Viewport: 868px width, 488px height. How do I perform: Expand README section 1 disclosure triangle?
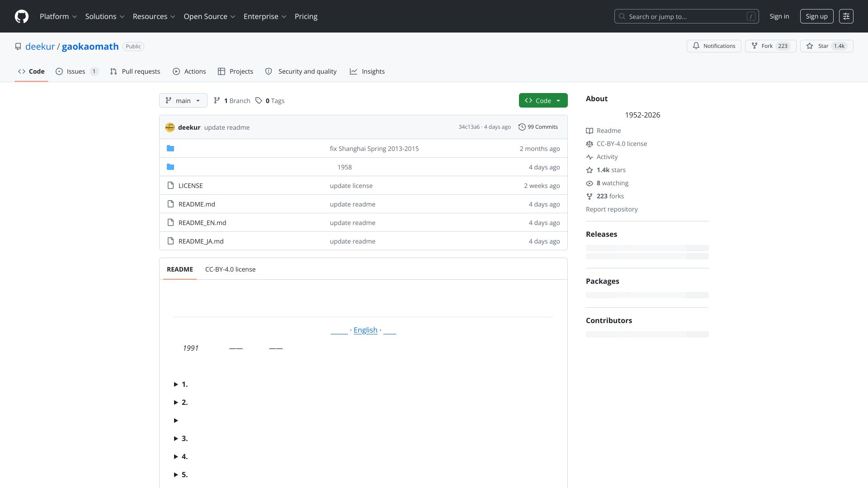(176, 384)
